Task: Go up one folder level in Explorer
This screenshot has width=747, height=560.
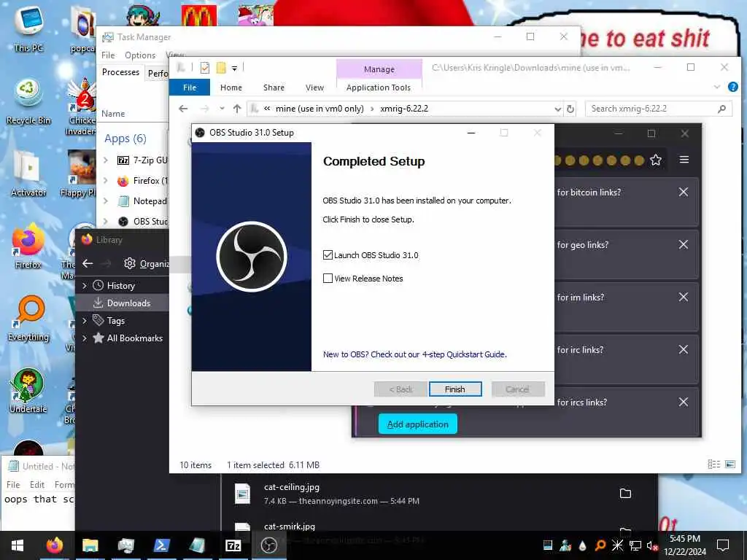Action: [237, 109]
